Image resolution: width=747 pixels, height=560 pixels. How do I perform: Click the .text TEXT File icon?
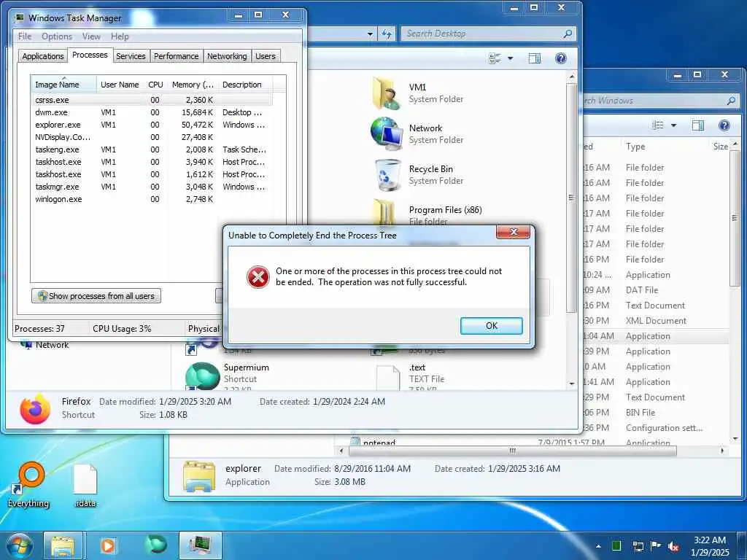(x=388, y=377)
